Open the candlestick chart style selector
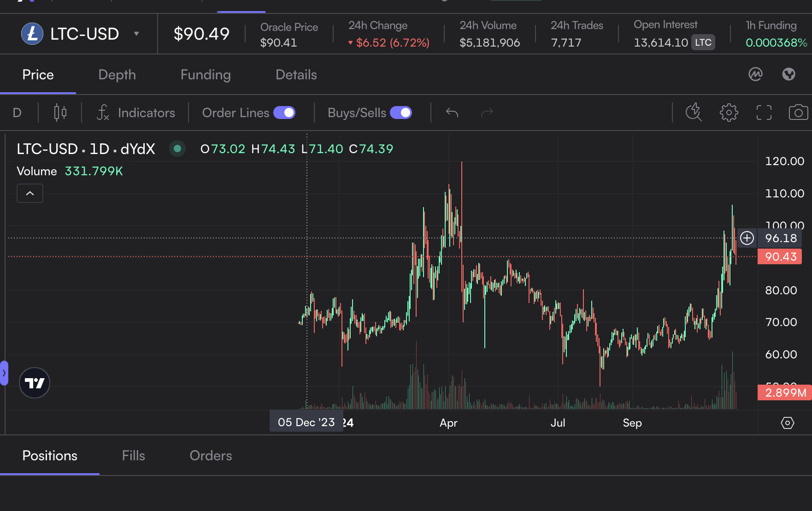The image size is (812, 511). (60, 113)
